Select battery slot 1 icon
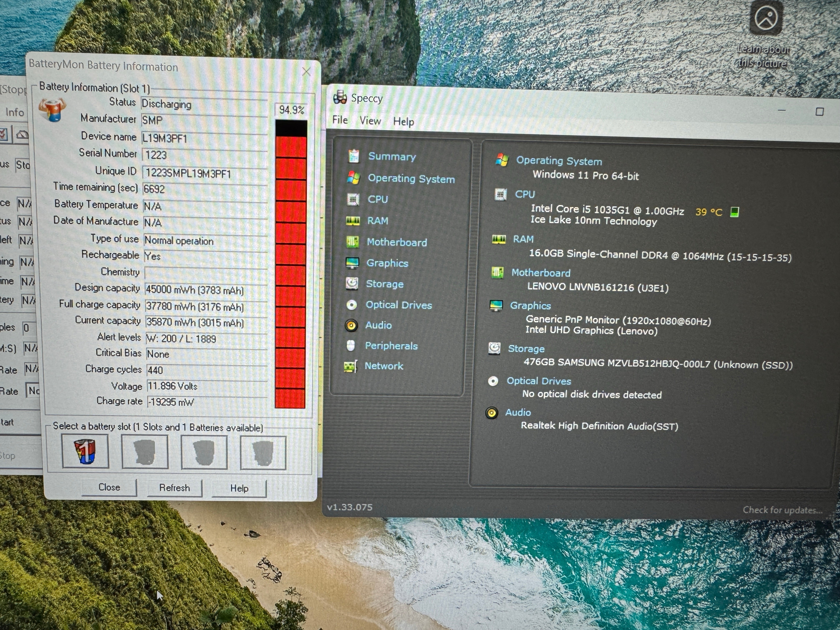The width and height of the screenshot is (840, 630). point(85,451)
